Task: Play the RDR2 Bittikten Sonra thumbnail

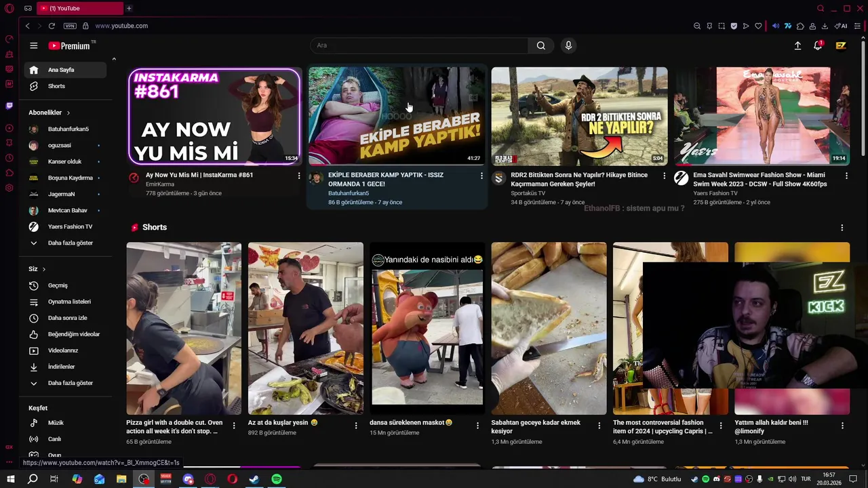Action: coord(579,116)
